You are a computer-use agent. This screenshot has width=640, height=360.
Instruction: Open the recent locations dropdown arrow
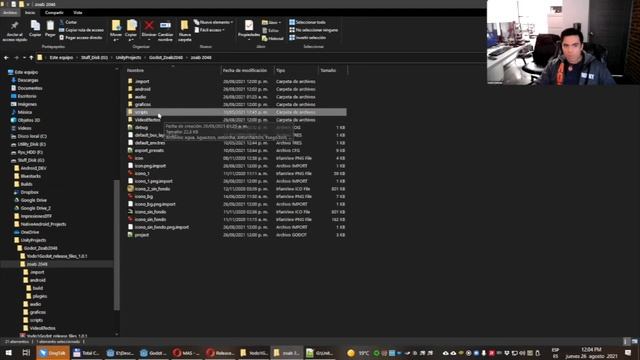(24, 58)
